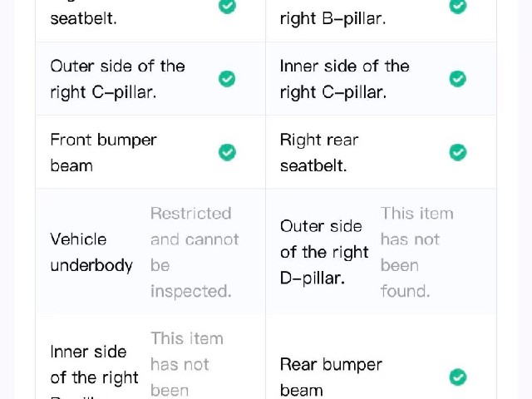
Task: Select 'Restricted and cannot be inspected' status text
Action: click(195, 252)
